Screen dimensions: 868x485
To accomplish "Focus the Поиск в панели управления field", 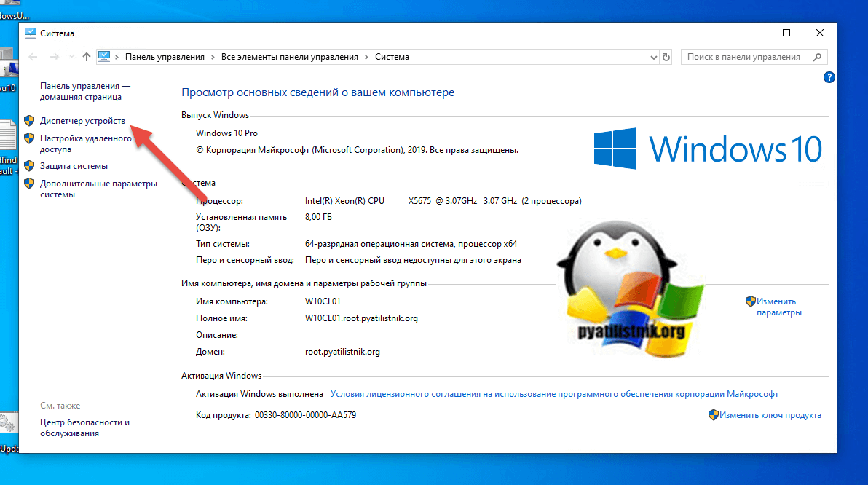I will (743, 57).
